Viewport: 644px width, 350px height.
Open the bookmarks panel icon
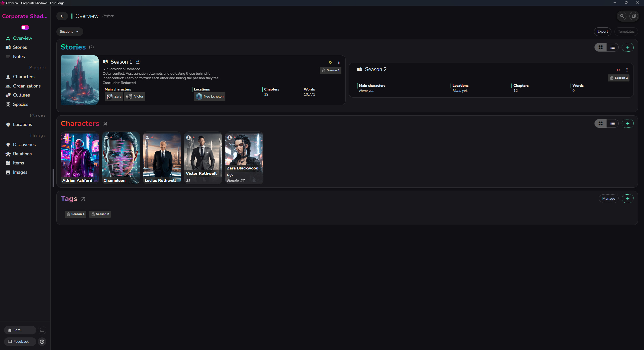(634, 16)
